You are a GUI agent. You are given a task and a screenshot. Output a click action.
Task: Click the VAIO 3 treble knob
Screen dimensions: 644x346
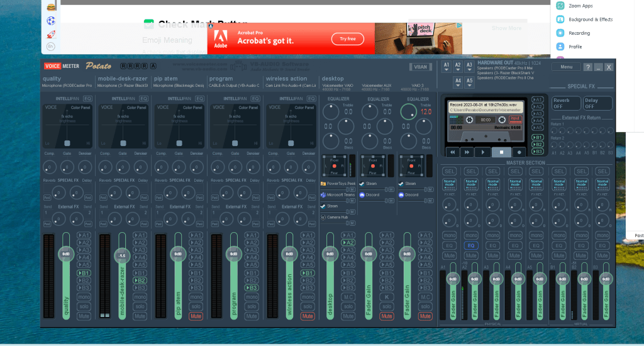pos(408,111)
